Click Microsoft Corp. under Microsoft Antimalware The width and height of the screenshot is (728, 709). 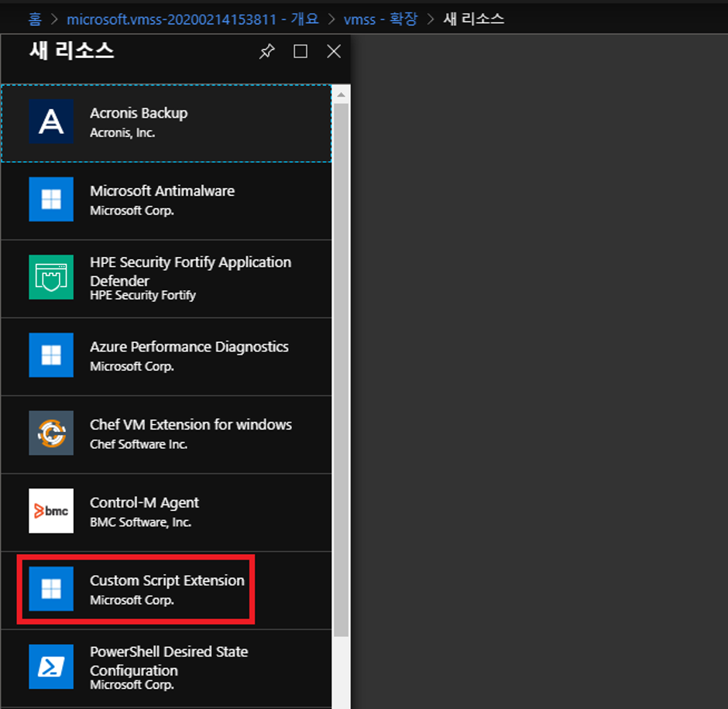coord(132,211)
